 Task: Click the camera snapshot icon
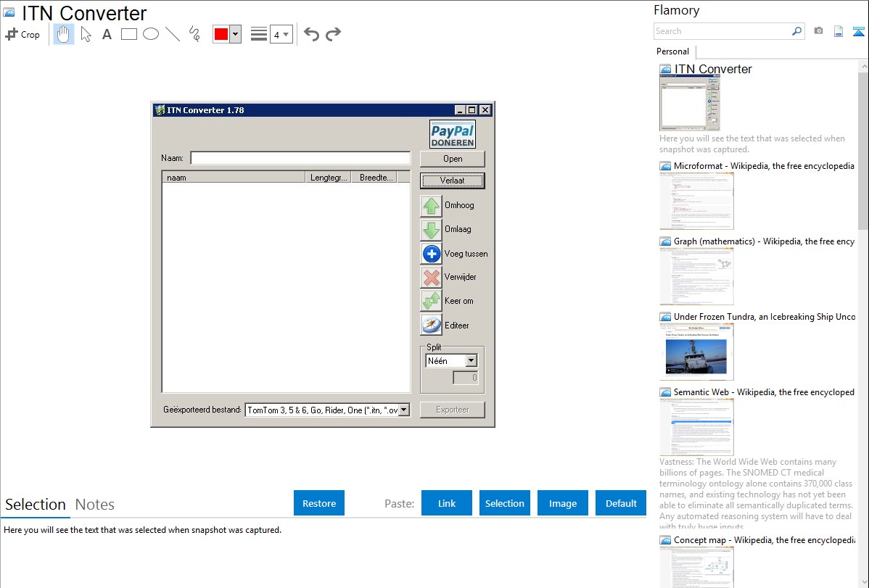tap(818, 31)
